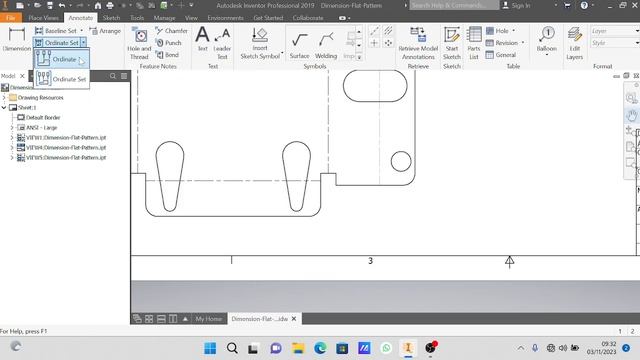Click the Arrange dimensions tool

click(x=105, y=31)
